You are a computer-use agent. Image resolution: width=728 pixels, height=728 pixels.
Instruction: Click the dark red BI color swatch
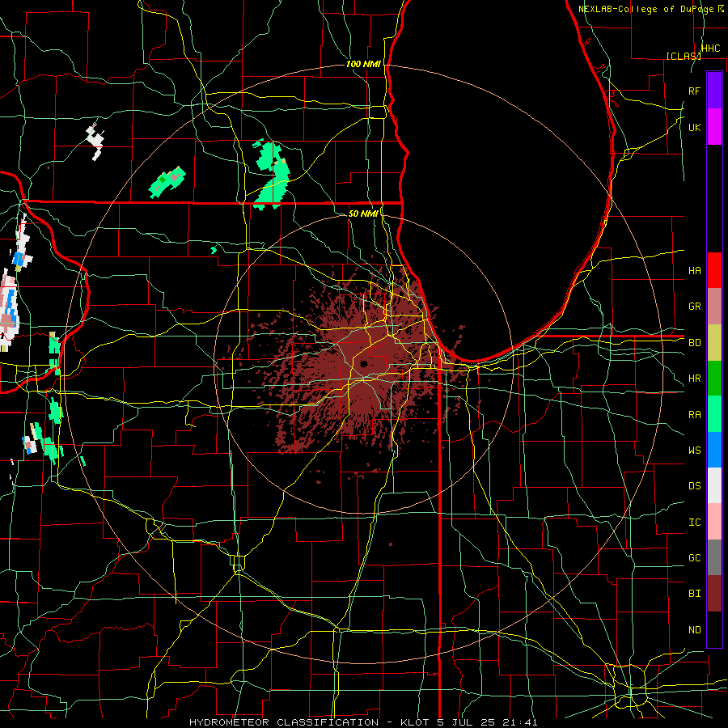(714, 594)
